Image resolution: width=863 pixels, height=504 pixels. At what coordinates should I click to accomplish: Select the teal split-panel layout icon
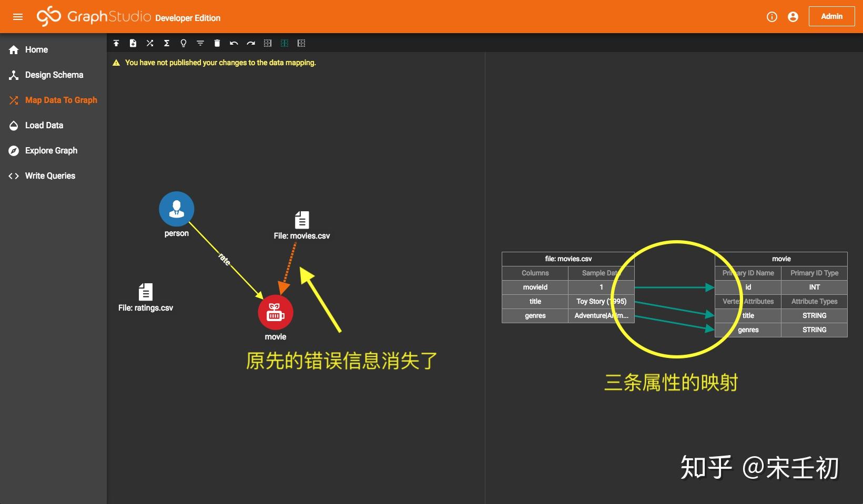285,43
